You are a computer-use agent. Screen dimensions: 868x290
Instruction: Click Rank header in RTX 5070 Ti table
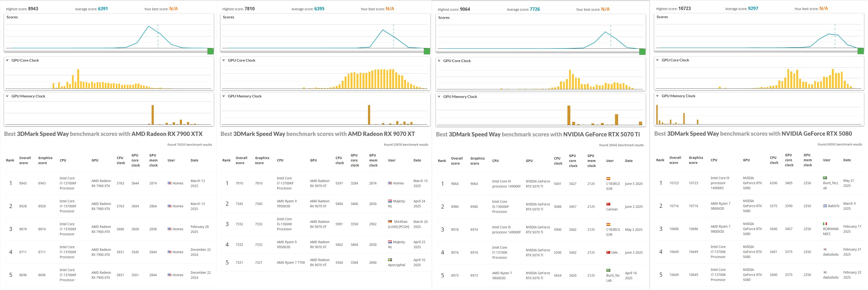coord(442,161)
